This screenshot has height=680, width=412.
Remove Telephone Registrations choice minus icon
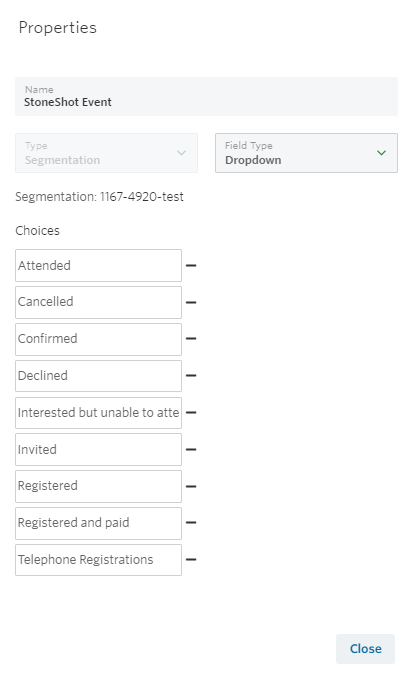click(x=191, y=560)
